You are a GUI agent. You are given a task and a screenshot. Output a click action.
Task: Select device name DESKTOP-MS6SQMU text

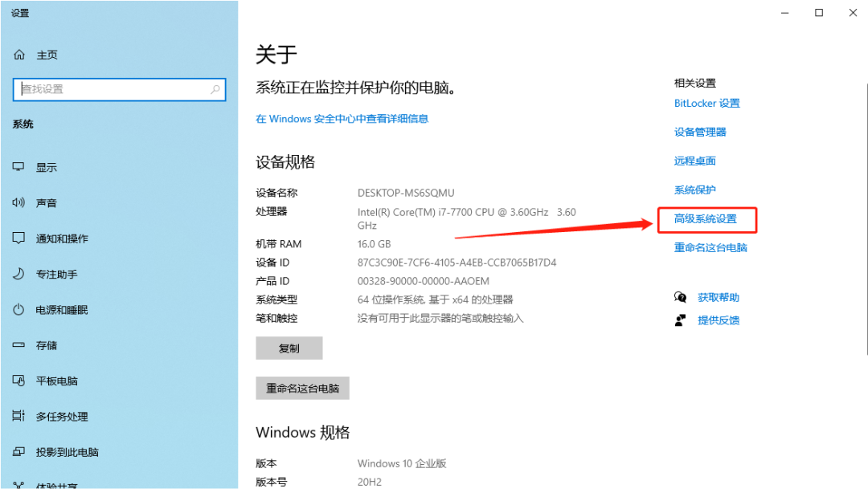click(406, 194)
